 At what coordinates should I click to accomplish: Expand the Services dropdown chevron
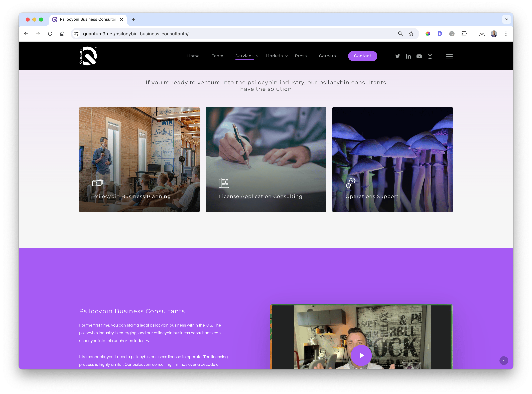coord(257,56)
